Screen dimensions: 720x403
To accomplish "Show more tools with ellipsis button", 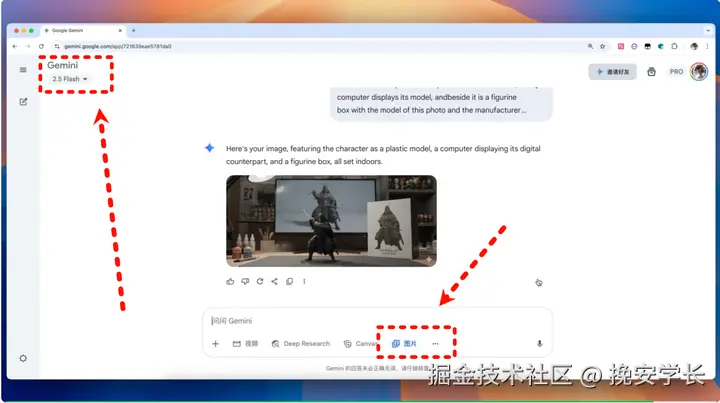I will pos(435,343).
